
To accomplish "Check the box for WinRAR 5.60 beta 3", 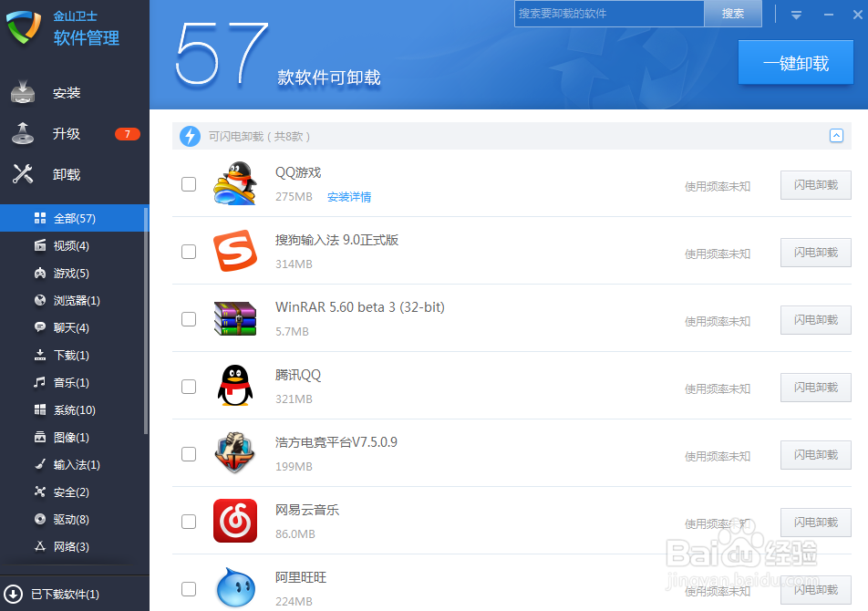I will pos(189,319).
